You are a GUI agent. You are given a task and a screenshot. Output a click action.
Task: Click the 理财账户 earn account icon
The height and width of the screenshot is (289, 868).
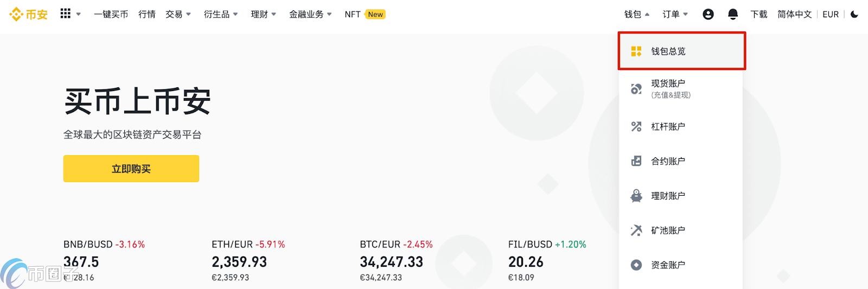636,196
